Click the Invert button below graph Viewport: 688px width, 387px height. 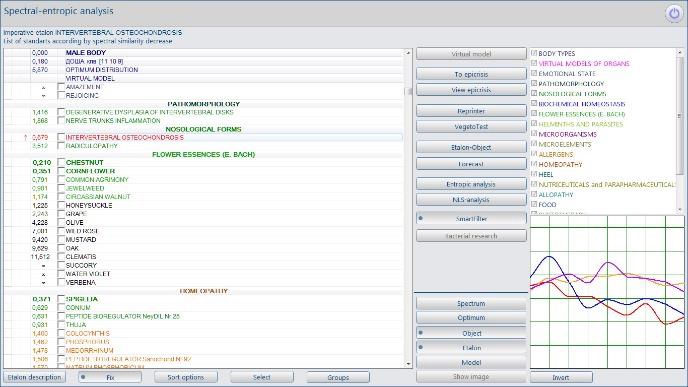click(x=561, y=377)
